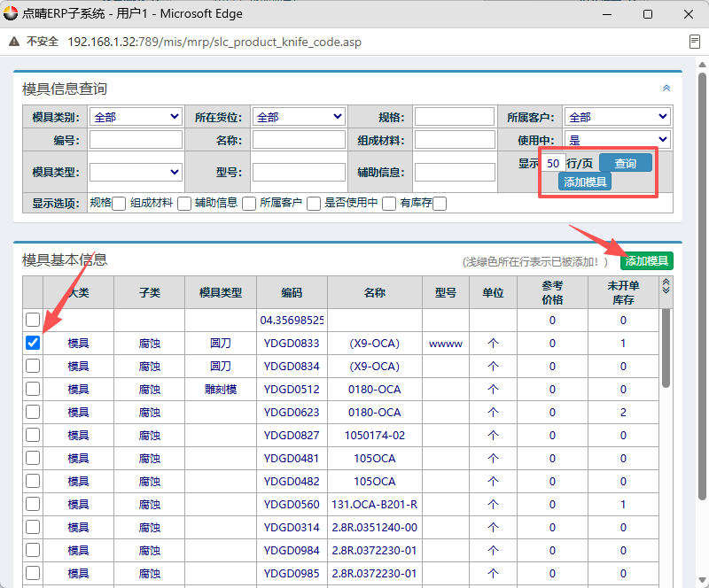Click the wwww model cell

pyautogui.click(x=446, y=343)
